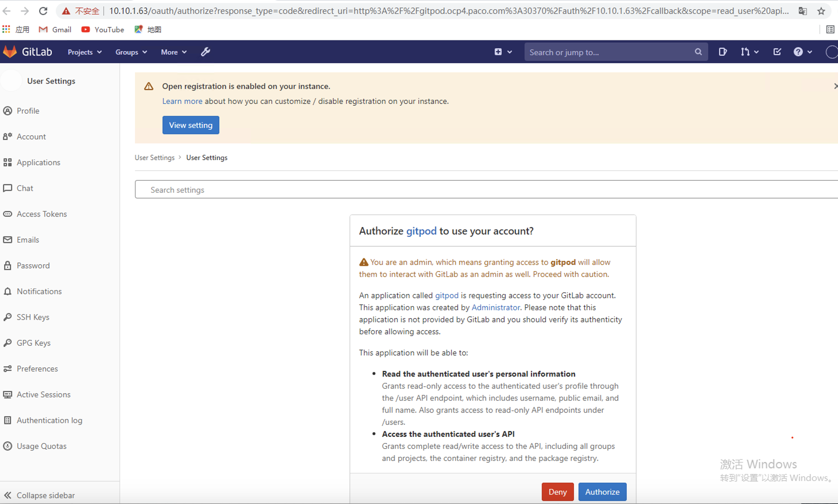
Task: Open GPG Keys settings
Action: tap(34, 343)
